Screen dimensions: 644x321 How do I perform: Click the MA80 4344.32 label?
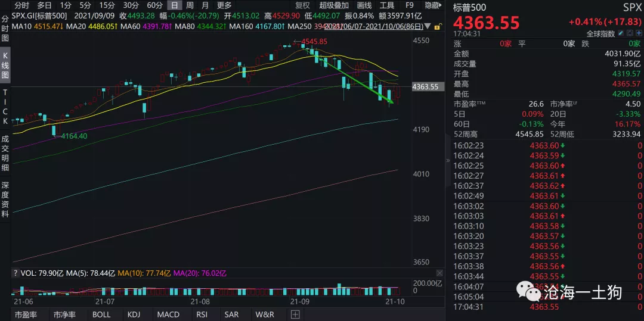201,27
